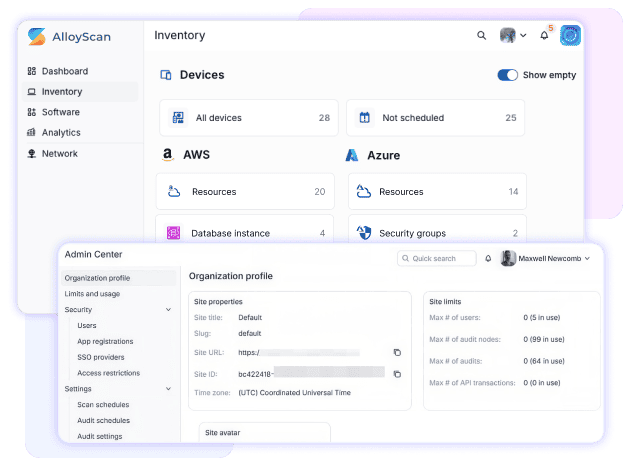The height and width of the screenshot is (458, 623).
Task: Open Audit schedules under Settings
Action: click(x=103, y=420)
